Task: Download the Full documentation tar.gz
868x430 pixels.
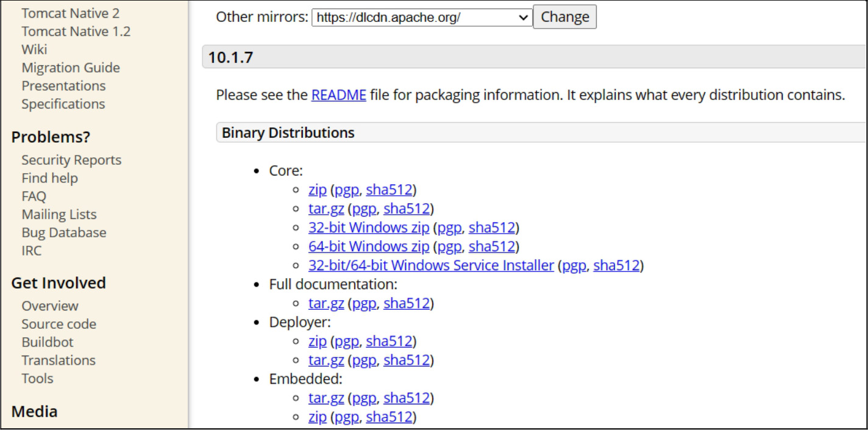Action: point(326,303)
